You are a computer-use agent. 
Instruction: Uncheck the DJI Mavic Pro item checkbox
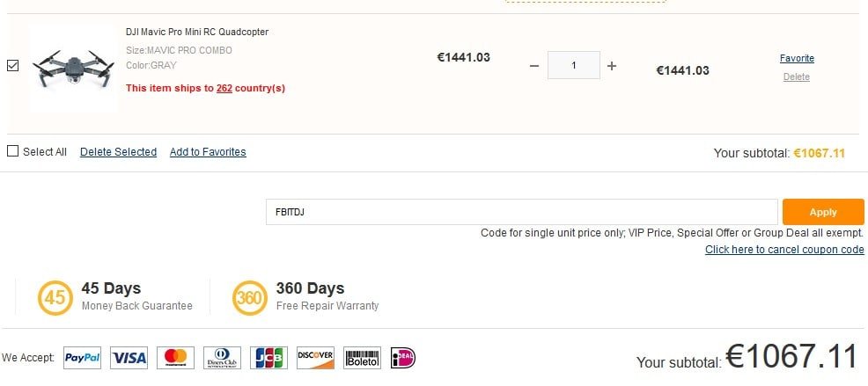[x=13, y=65]
